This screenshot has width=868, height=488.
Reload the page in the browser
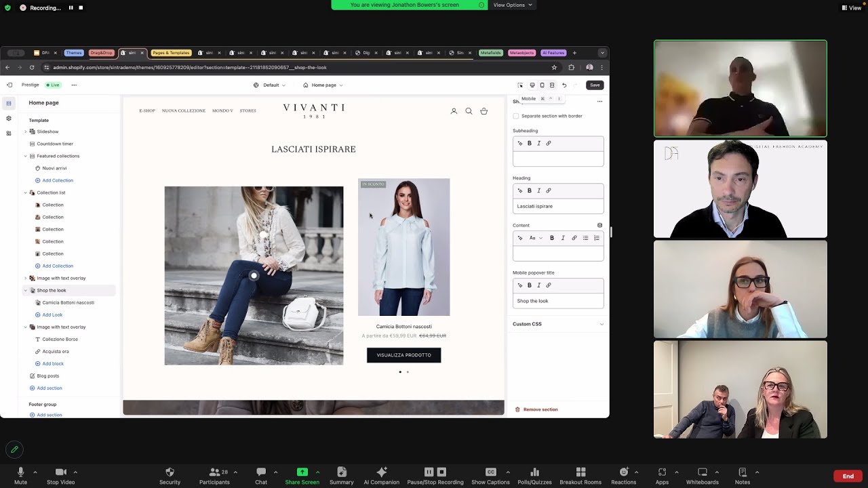pyautogui.click(x=31, y=67)
